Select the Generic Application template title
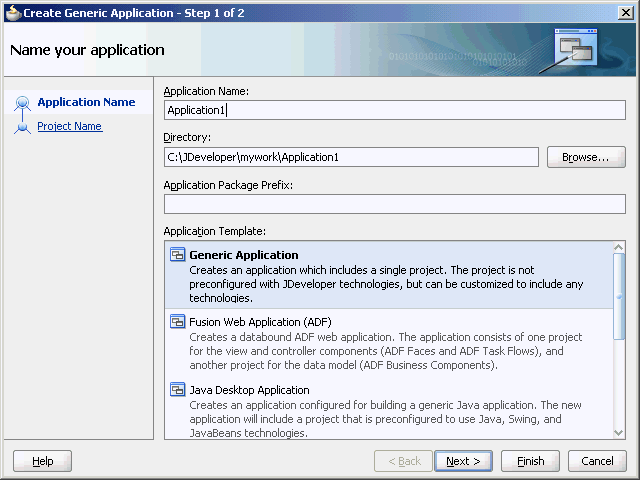This screenshot has height=480, width=640. 244,255
